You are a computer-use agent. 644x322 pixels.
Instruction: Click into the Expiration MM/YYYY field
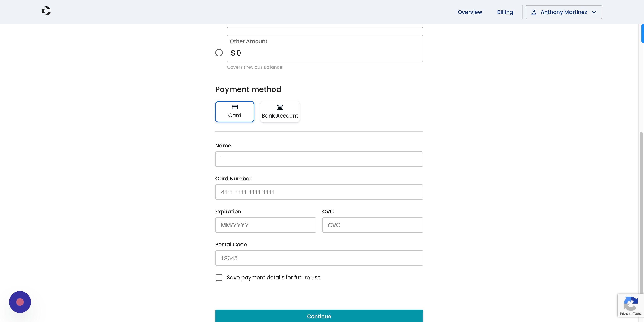coord(266,225)
